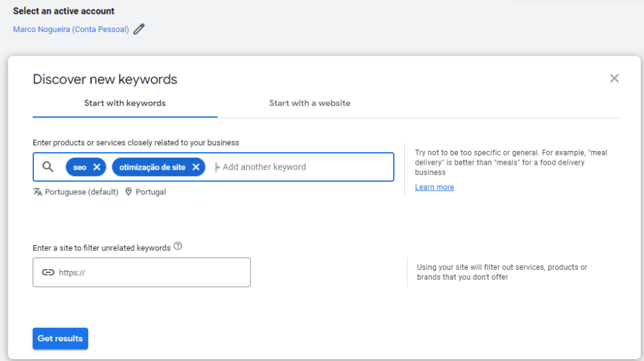
Task: Open the Learn more link
Action: click(434, 187)
